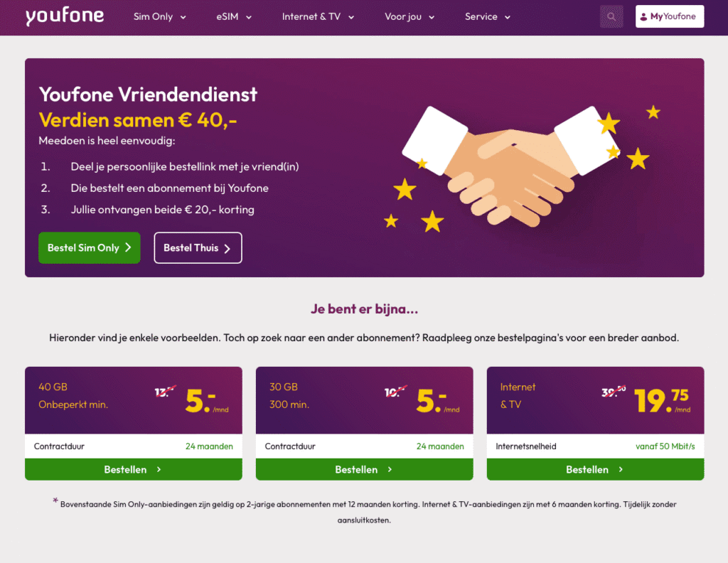Viewport: 728px width, 563px height.
Task: Click the arrow icon in Bestel Sim Only
Action: click(x=127, y=247)
